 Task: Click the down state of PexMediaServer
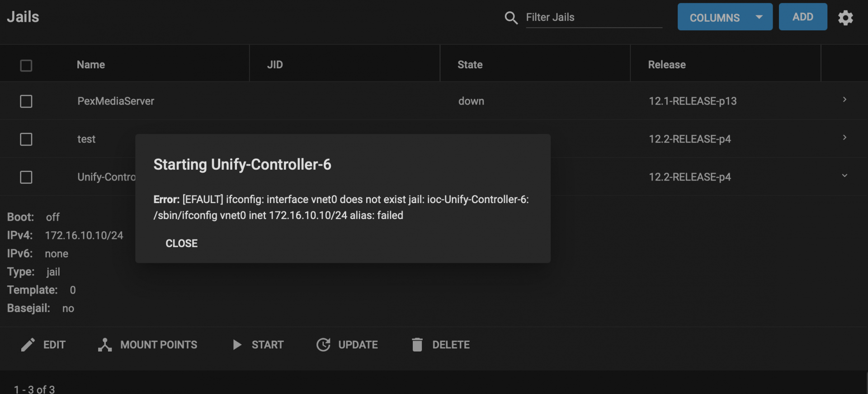[471, 101]
